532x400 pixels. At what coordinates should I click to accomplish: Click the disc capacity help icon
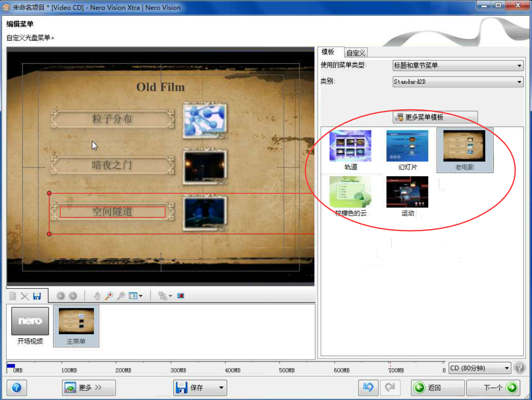(520, 368)
